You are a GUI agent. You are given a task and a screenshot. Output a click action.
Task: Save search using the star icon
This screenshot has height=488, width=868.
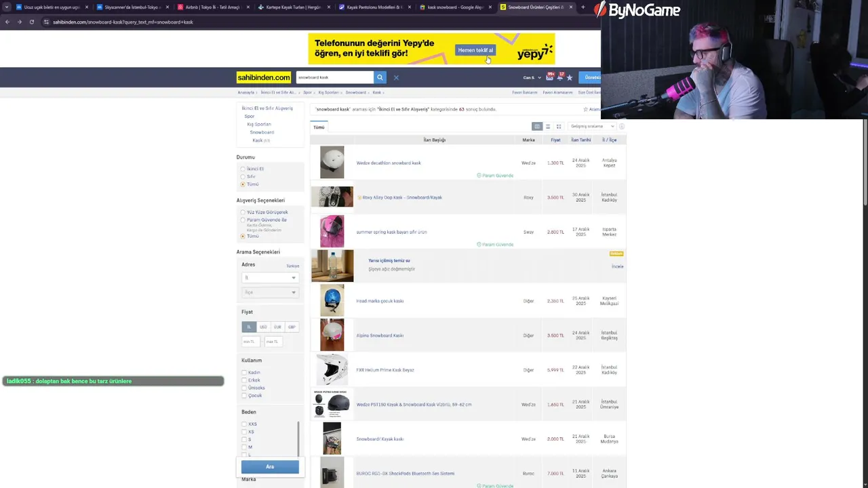click(x=586, y=109)
